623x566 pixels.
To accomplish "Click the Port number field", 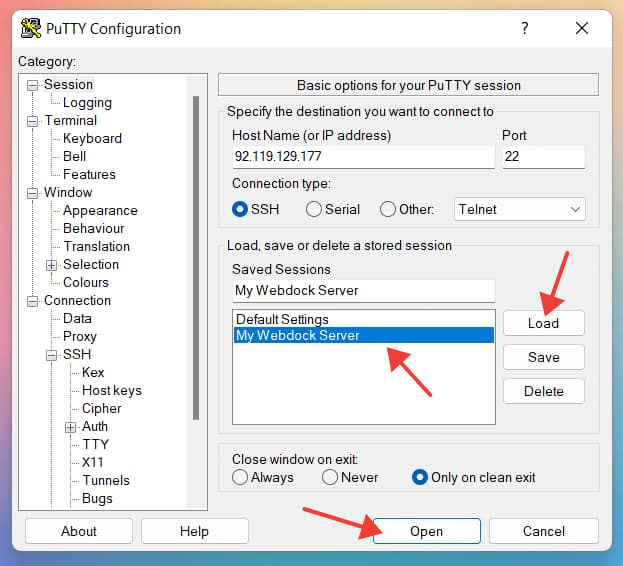I will [x=542, y=157].
